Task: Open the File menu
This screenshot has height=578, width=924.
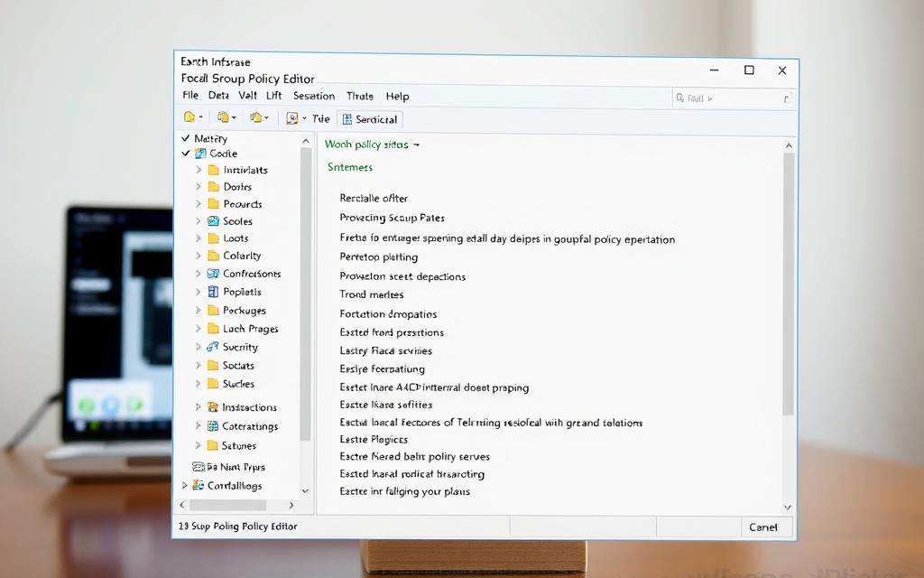Action: 189,95
